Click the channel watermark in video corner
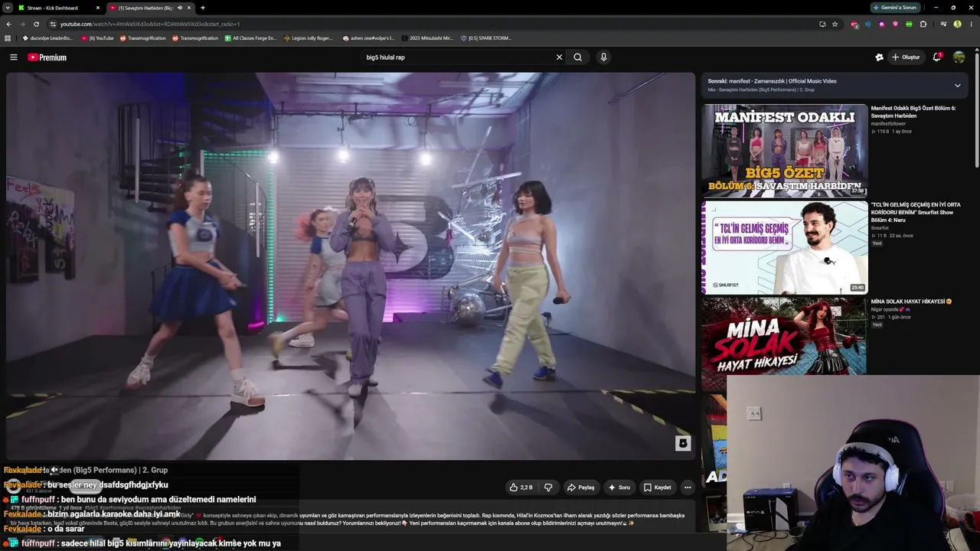This screenshot has width=980, height=551. [x=683, y=443]
